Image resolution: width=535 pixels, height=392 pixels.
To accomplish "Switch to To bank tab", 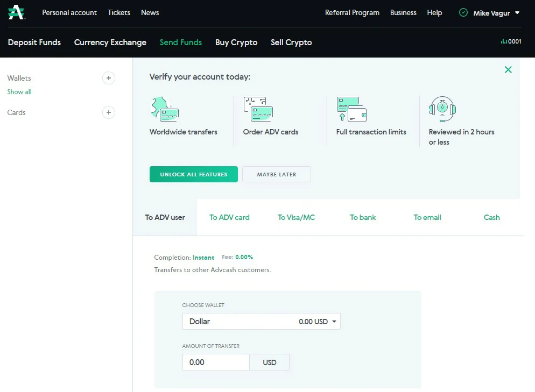I will click(363, 217).
